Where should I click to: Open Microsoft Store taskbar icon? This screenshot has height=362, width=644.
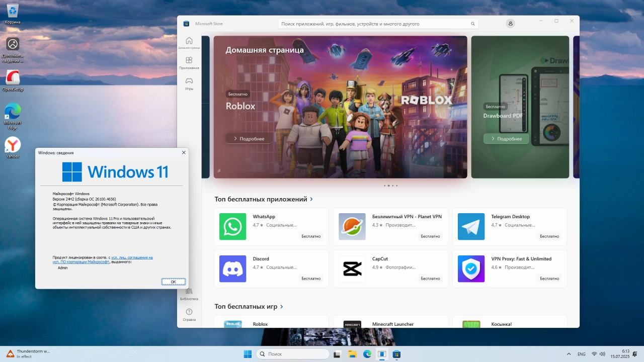396,354
